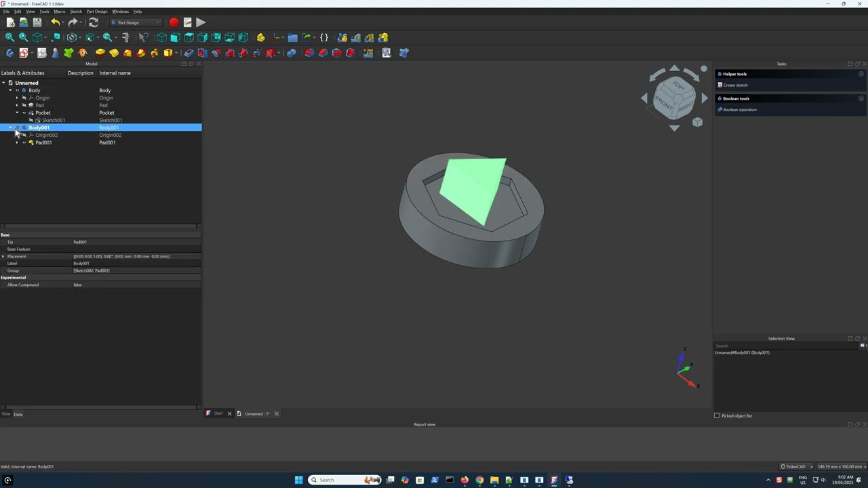The height and width of the screenshot is (488, 868).
Task: Click the Open file icon
Action: pos(24,22)
